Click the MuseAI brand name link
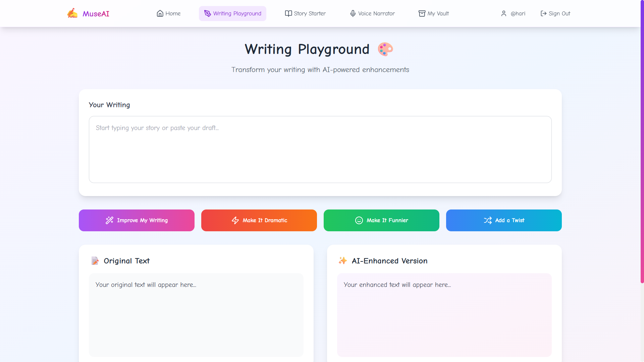 [96, 14]
